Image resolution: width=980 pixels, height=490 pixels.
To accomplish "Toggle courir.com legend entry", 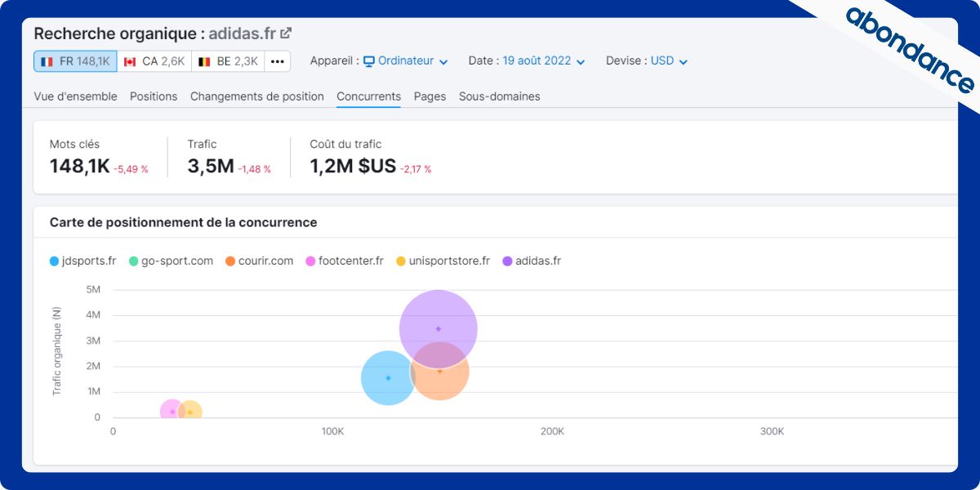I will click(259, 261).
